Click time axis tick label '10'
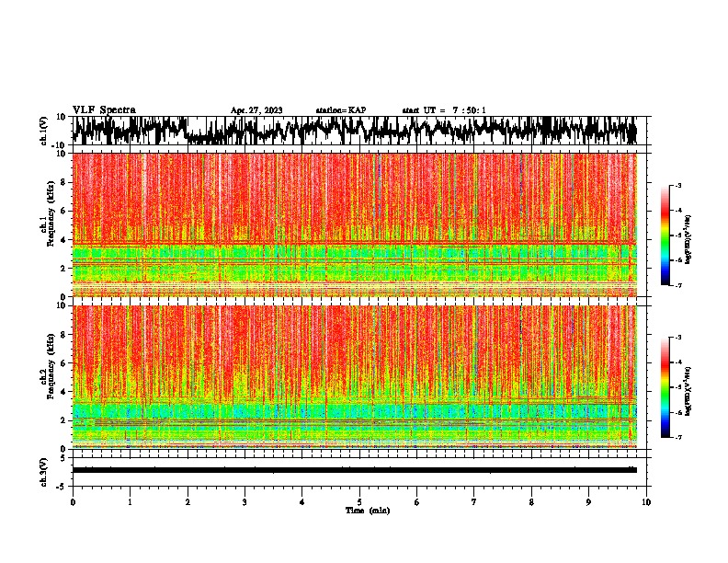 point(646,502)
